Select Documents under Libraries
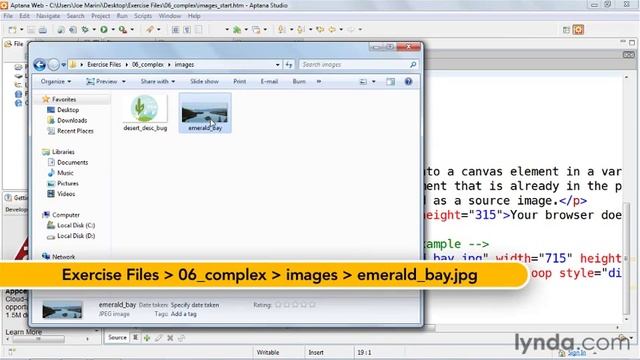The image size is (640, 360). tap(72, 162)
